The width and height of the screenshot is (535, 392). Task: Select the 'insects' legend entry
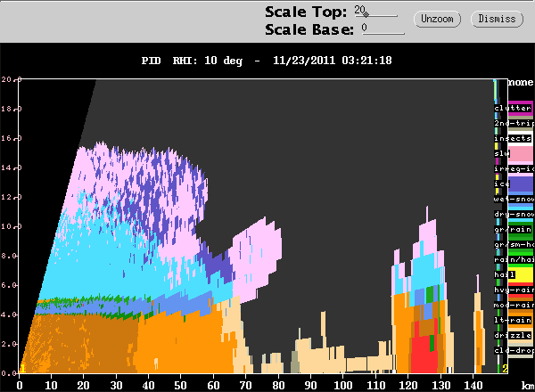(513, 138)
